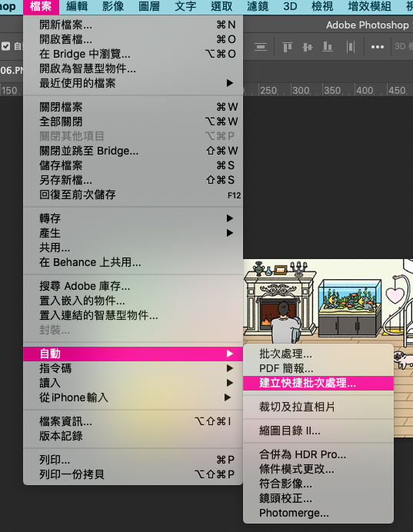The height and width of the screenshot is (532, 413).
Task: Choose 列印... menu entry
Action: point(133,460)
